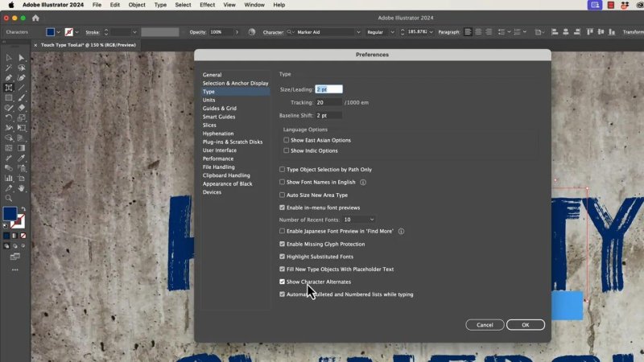Open the Effect menu
The image size is (644, 362).
tap(207, 5)
